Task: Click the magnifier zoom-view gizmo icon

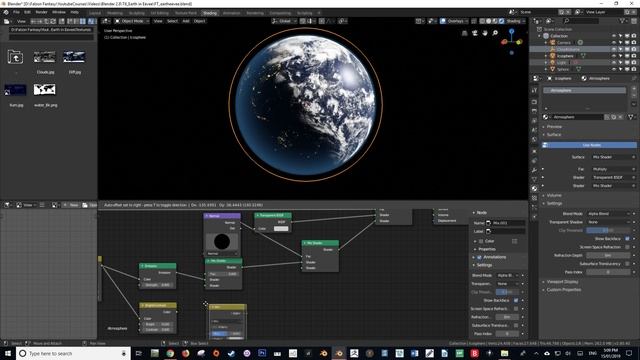Action: pyautogui.click(x=495, y=33)
